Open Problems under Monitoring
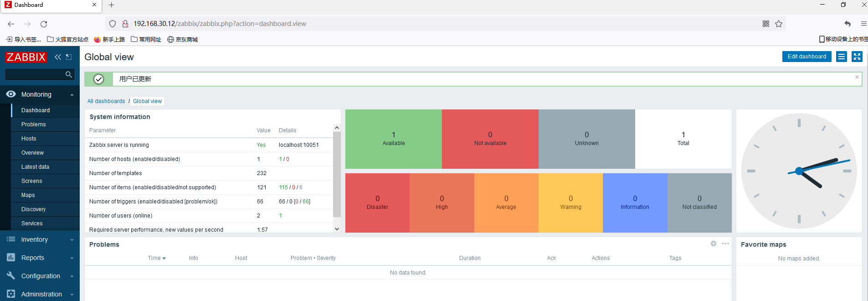Image resolution: width=868 pixels, height=301 pixels. pos(45,125)
